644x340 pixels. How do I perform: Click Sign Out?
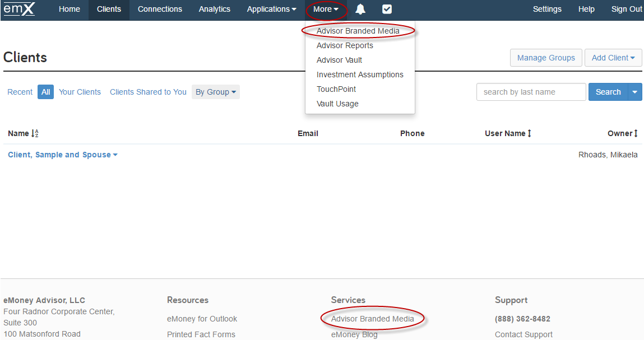tap(626, 9)
